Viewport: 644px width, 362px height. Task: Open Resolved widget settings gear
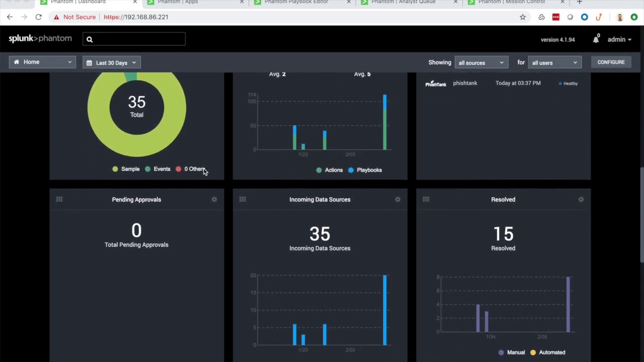tap(581, 200)
